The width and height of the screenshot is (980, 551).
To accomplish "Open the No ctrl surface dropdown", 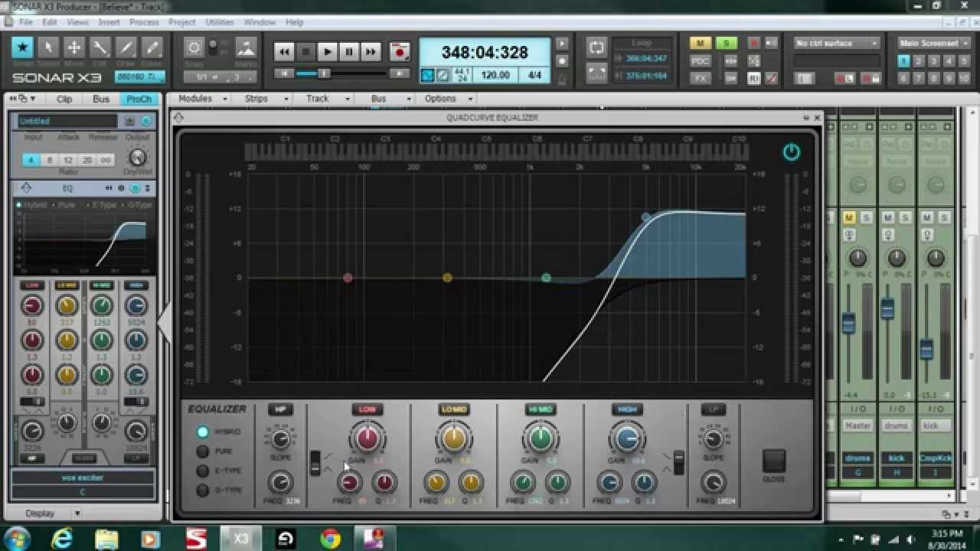I will pyautogui.click(x=836, y=44).
